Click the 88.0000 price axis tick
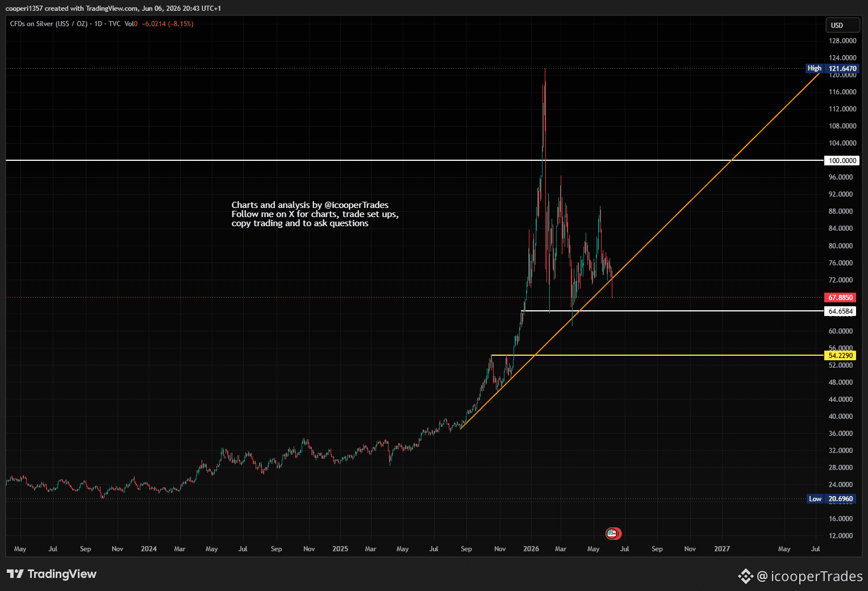 [x=841, y=211]
